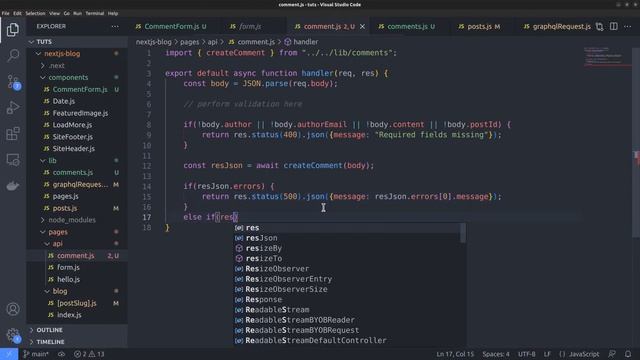Open Run and Debug view
640x360 pixels.
[x=13, y=108]
